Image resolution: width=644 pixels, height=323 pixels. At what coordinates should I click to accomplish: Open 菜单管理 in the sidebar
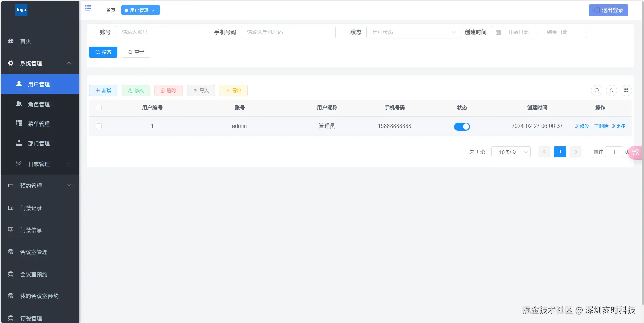pyautogui.click(x=40, y=124)
